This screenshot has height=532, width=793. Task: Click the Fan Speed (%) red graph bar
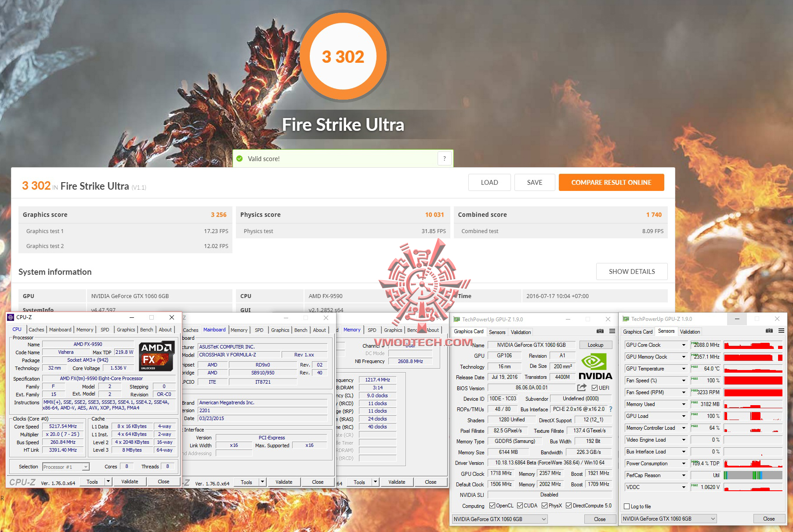753,381
